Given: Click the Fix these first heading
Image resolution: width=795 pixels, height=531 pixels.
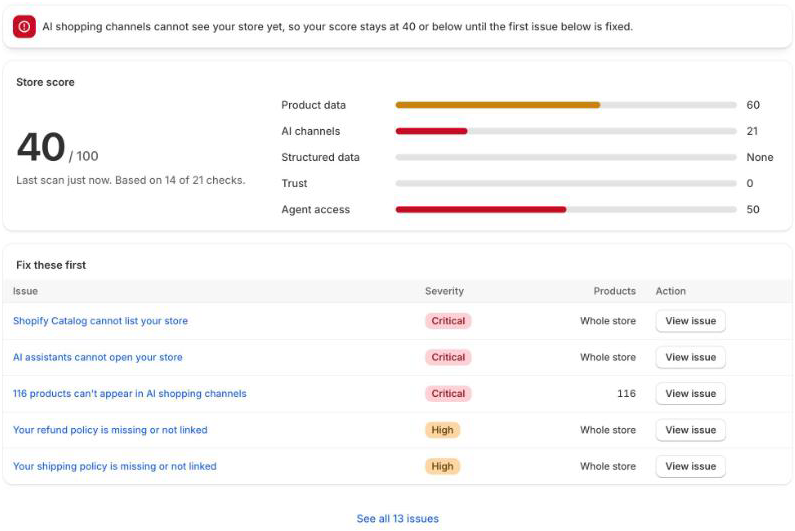Looking at the screenshot, I should coord(51,265).
